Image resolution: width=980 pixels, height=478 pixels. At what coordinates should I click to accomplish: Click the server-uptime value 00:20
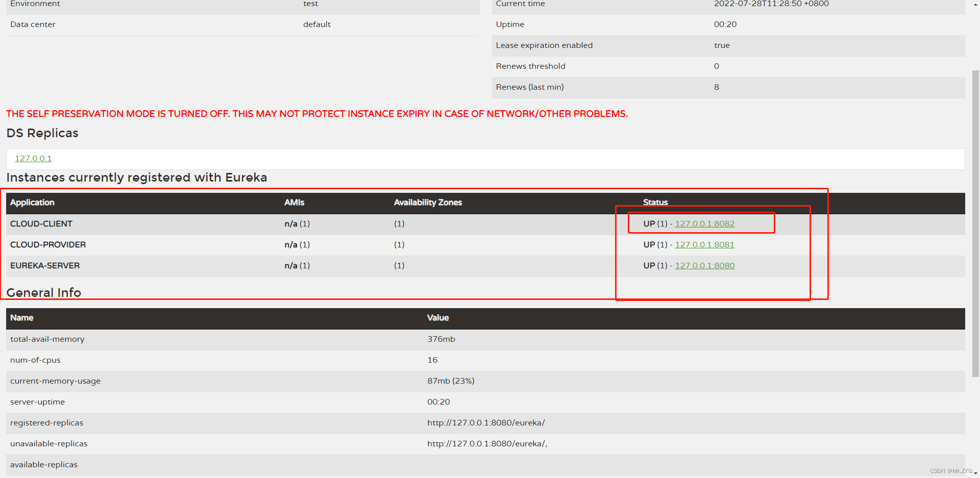point(438,402)
